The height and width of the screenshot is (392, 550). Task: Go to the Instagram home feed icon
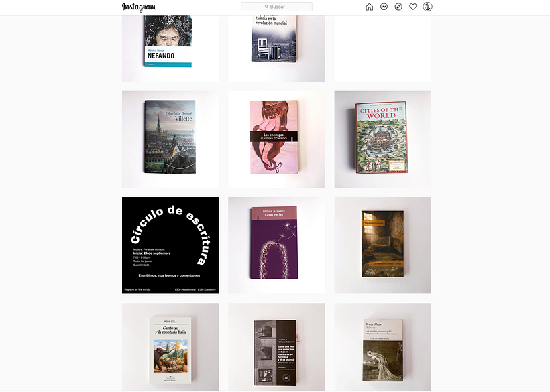click(x=369, y=7)
